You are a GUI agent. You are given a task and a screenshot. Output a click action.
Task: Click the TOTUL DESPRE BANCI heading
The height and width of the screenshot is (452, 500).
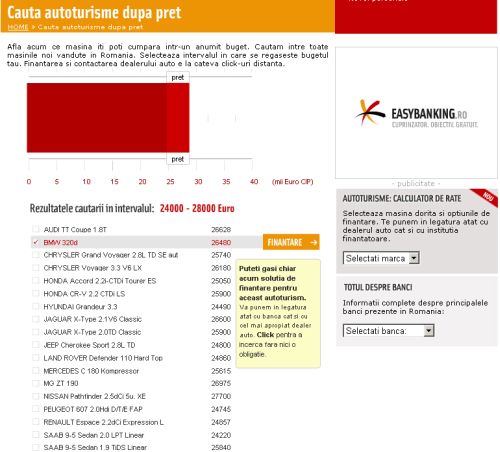pyautogui.click(x=378, y=287)
